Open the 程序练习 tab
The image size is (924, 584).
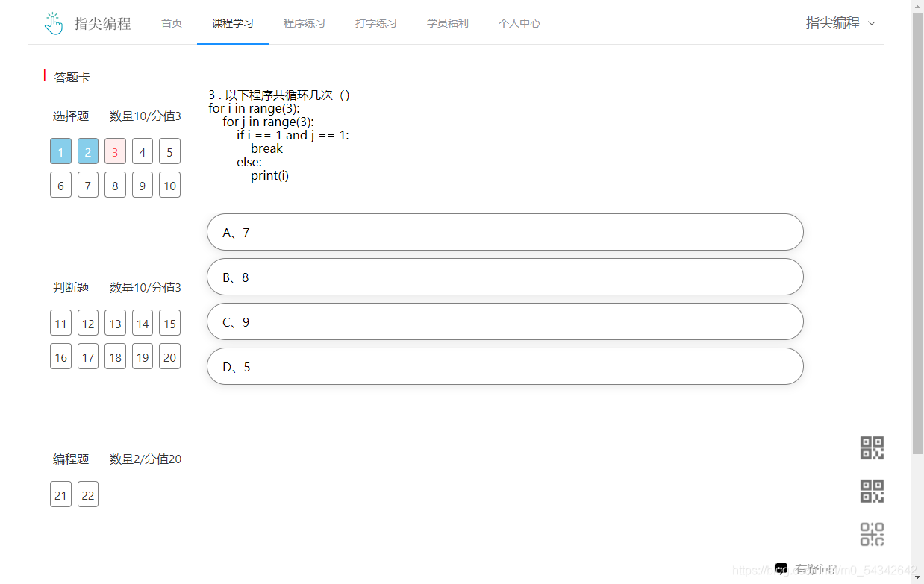point(305,23)
